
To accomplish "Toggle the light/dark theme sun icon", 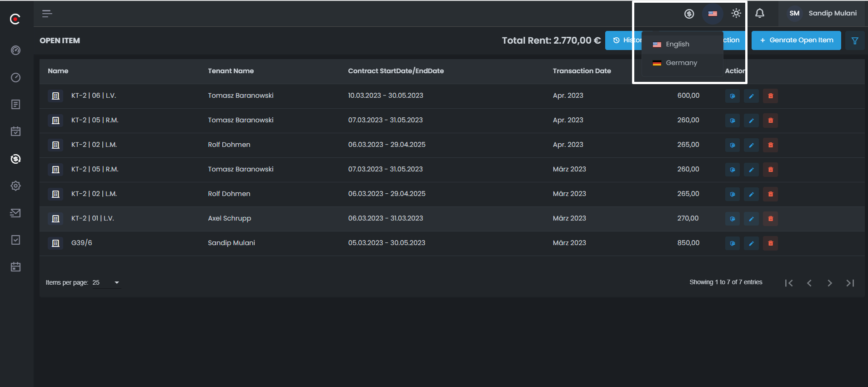I will [736, 14].
